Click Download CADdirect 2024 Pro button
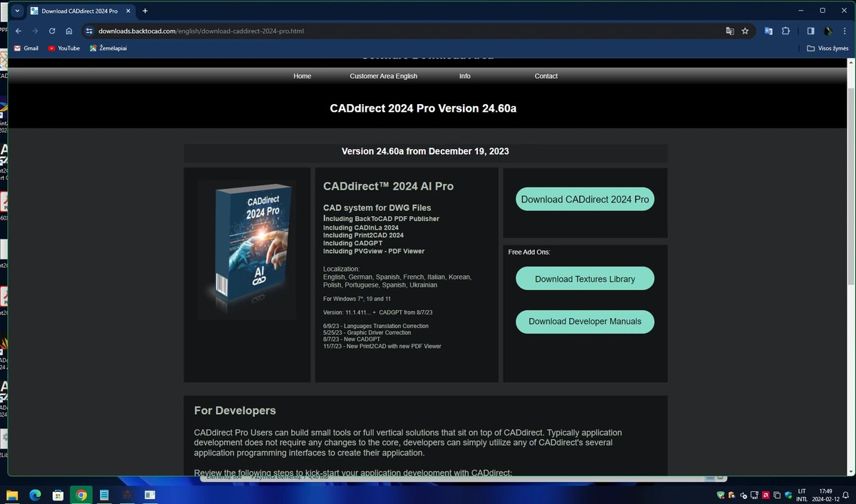The width and height of the screenshot is (856, 504). tap(585, 200)
